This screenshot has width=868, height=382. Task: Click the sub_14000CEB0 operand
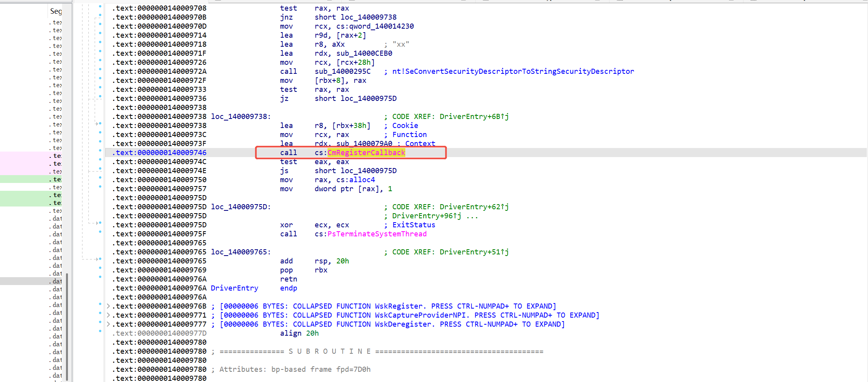pos(364,53)
